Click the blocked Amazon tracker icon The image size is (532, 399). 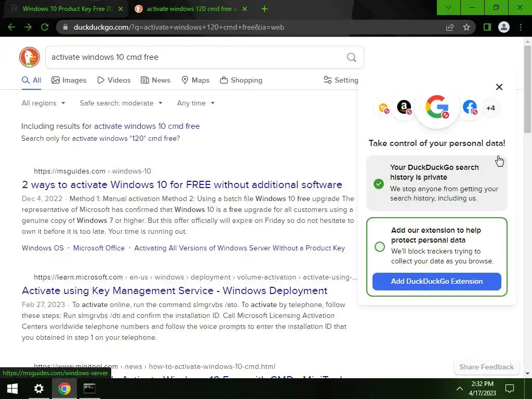404,108
